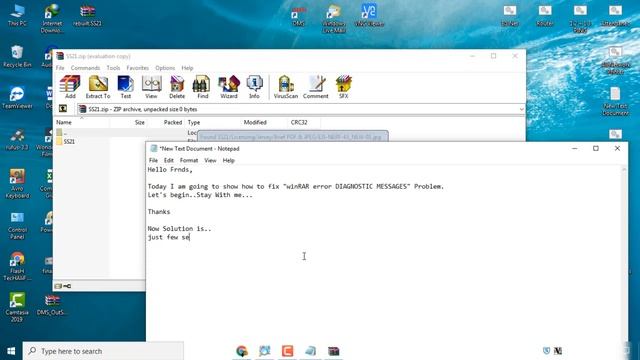Minimize the Notepad window

coord(575,149)
